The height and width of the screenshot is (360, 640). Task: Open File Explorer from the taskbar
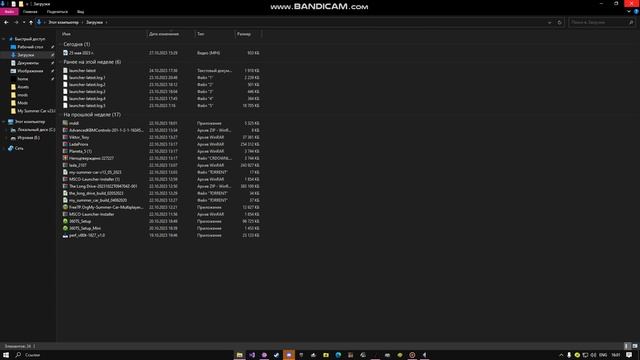(x=240, y=355)
